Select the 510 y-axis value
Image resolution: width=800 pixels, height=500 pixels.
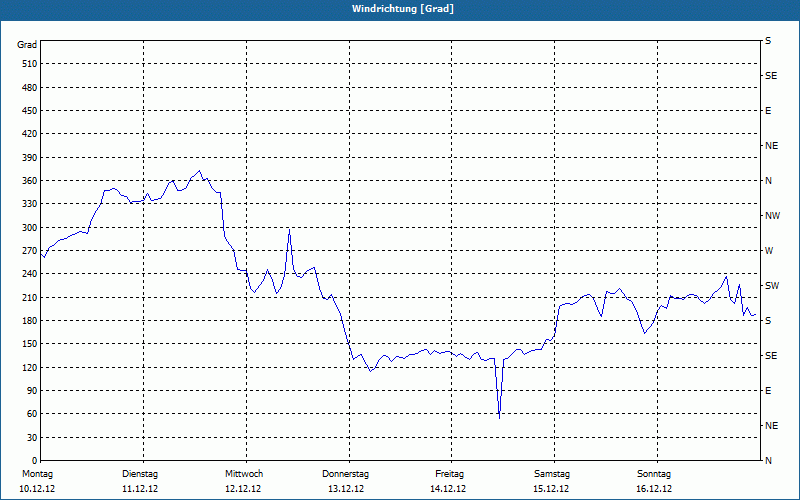pos(30,64)
